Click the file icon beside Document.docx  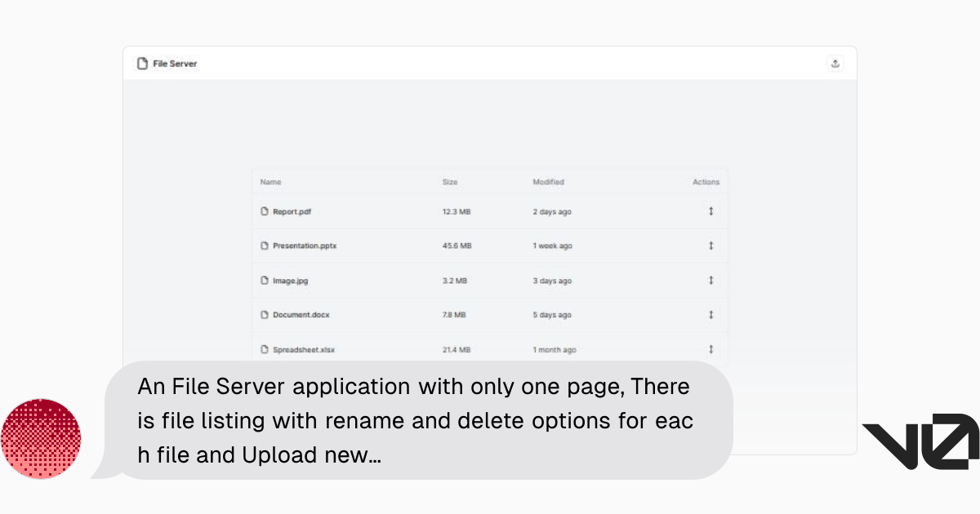point(265,314)
